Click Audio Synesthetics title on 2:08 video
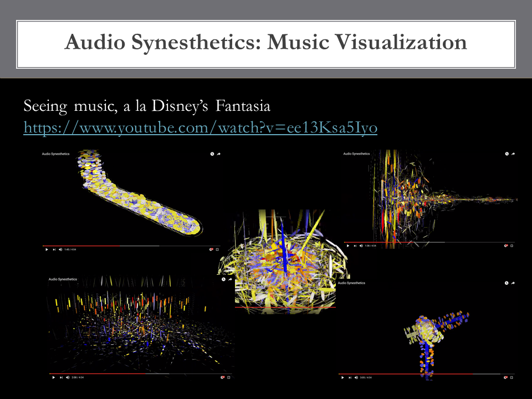This screenshot has height=399, width=532. pyautogui.click(x=63, y=279)
